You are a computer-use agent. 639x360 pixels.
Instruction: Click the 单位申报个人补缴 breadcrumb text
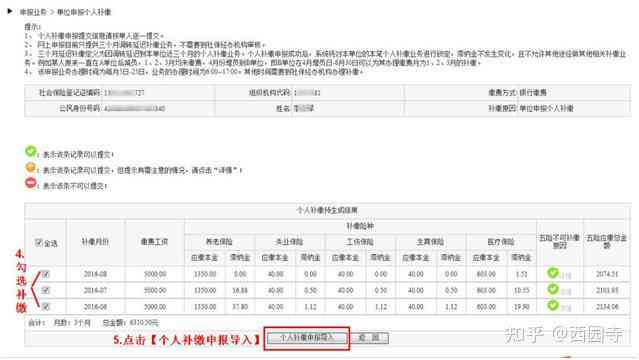pyautogui.click(x=84, y=12)
